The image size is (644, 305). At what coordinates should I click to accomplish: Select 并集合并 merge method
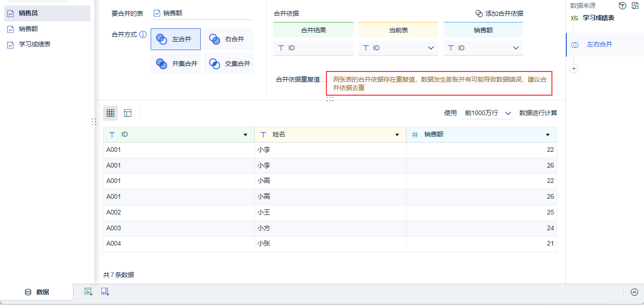tap(176, 64)
